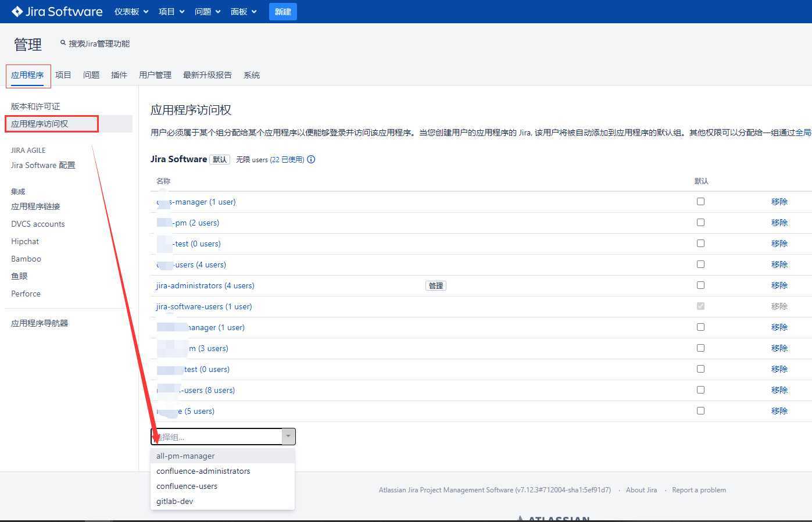Open jira-administrators (4 users) group link
The height and width of the screenshot is (522, 812).
(x=205, y=285)
